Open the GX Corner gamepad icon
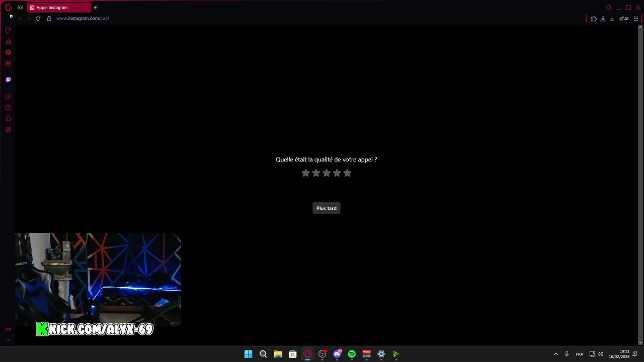 pos(20,8)
